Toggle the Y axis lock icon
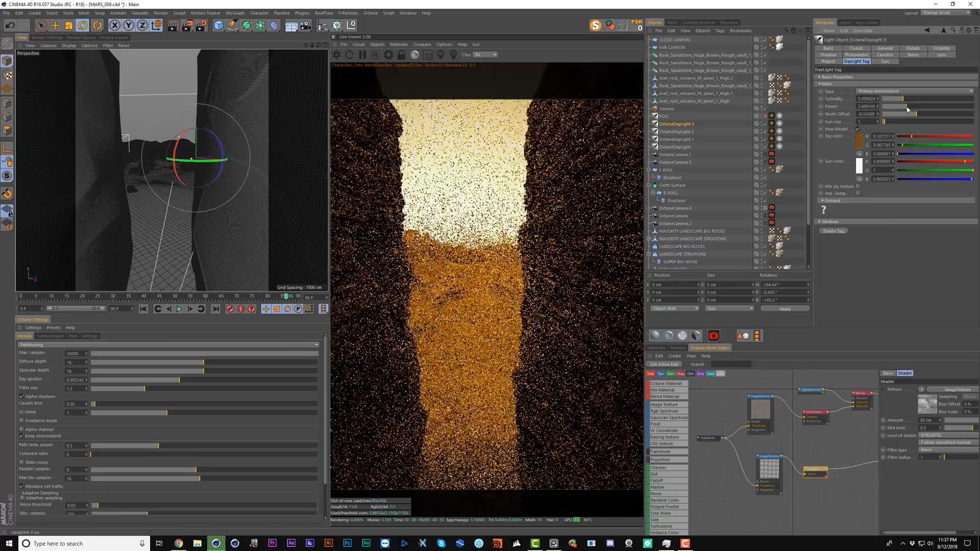 coord(129,26)
